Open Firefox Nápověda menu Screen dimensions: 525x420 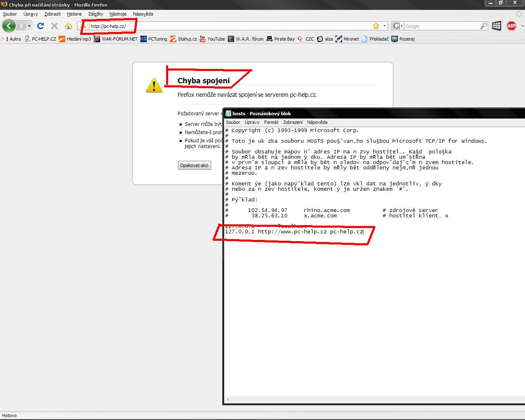tap(143, 14)
